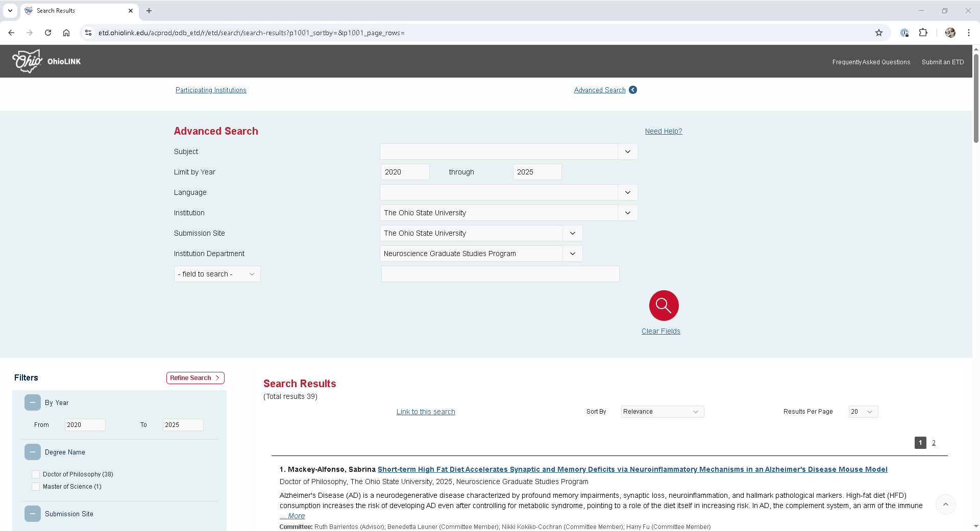Click the OhioLINK logo
980x531 pixels.
click(46, 61)
